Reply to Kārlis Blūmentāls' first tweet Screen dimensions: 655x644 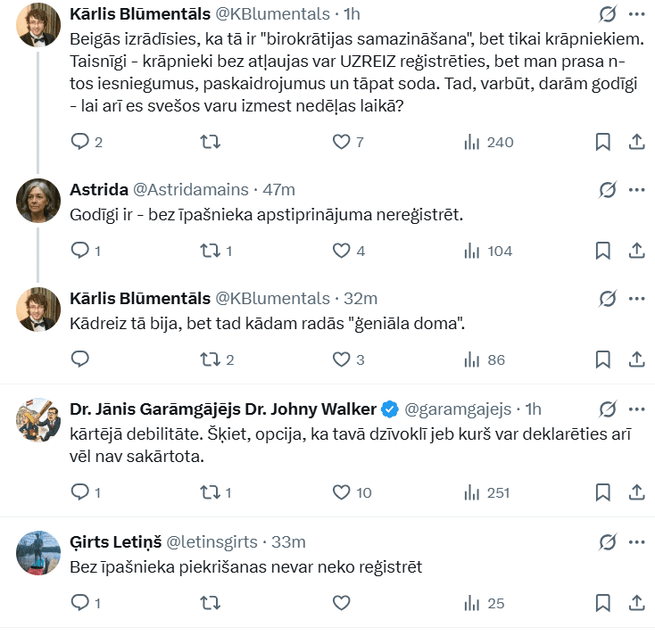click(80, 142)
